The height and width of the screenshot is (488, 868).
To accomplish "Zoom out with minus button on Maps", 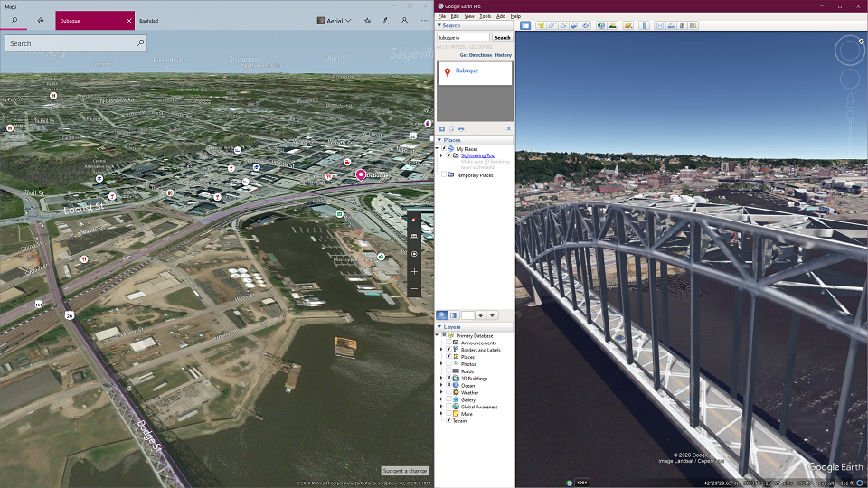I will (414, 289).
